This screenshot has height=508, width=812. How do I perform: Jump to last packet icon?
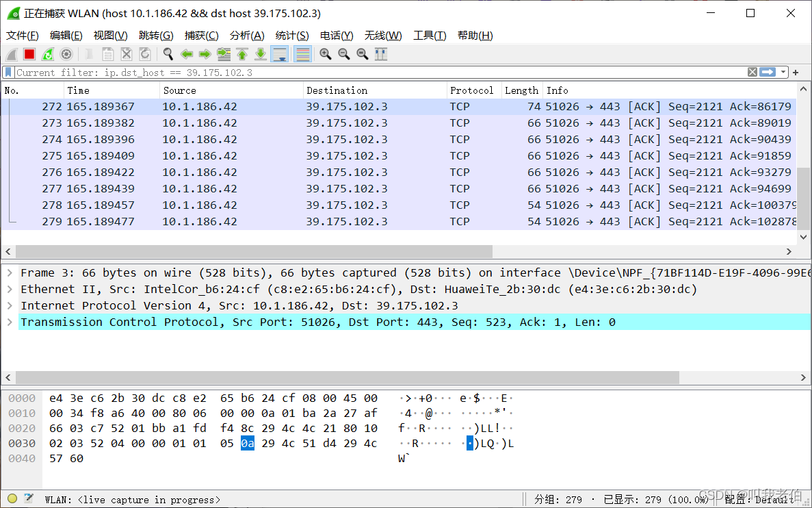pos(261,54)
